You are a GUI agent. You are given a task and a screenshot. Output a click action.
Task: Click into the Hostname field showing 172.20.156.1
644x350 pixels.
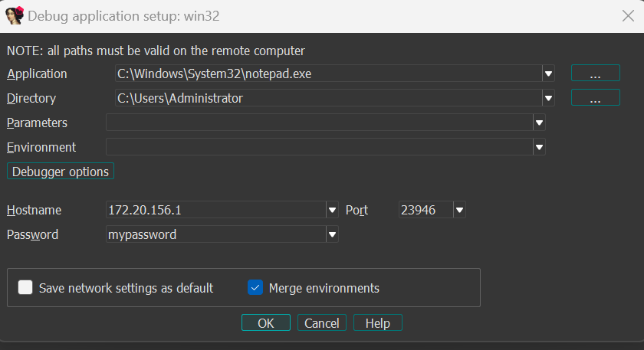click(215, 210)
